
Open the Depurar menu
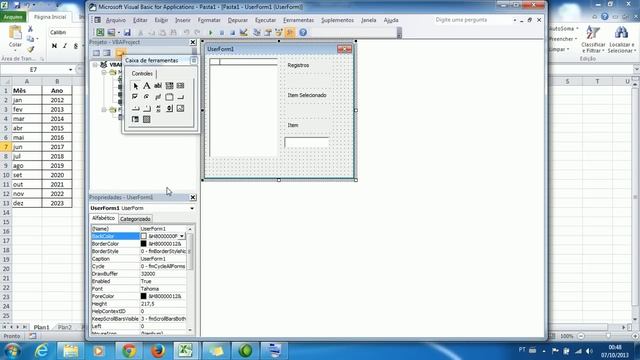tap(238, 20)
